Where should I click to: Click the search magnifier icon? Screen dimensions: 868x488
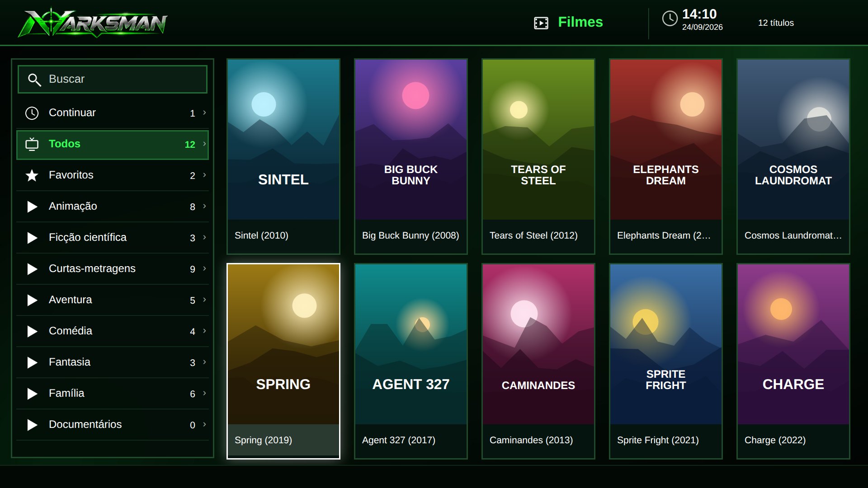(x=34, y=80)
